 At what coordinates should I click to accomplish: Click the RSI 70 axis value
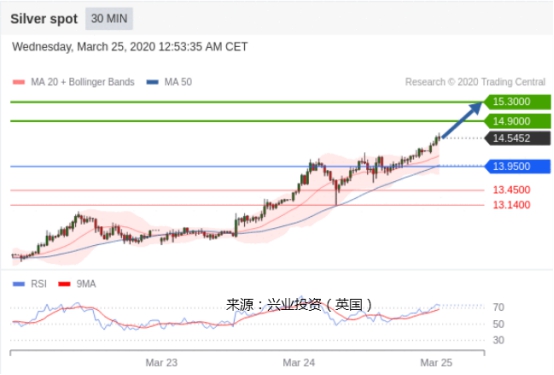click(x=498, y=307)
